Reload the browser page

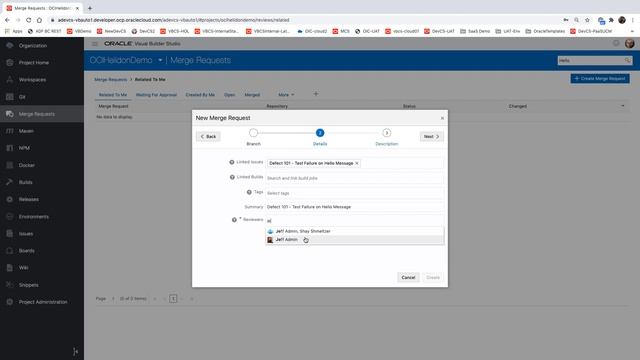coord(29,20)
